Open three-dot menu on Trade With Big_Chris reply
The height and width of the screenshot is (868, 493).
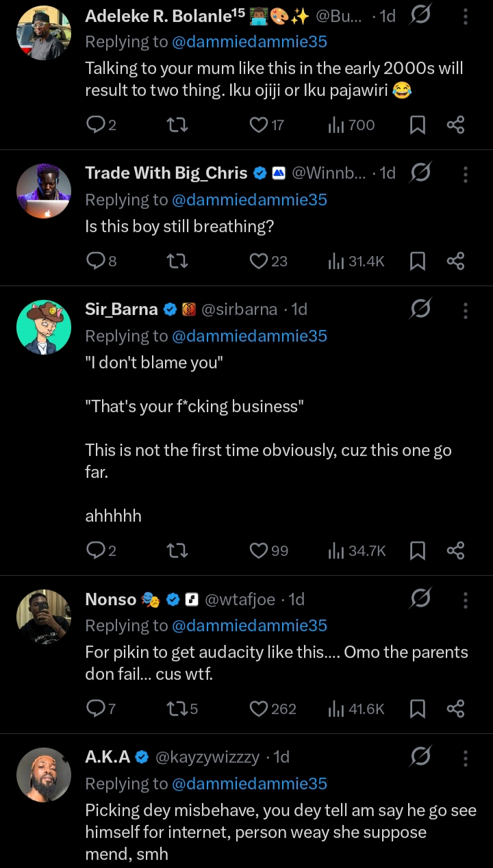466,173
